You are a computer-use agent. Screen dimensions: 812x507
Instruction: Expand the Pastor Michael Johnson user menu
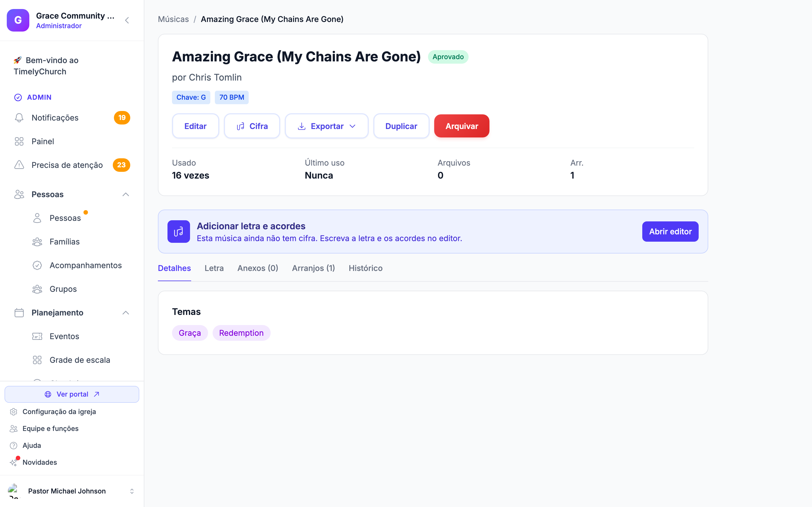pos(132,491)
